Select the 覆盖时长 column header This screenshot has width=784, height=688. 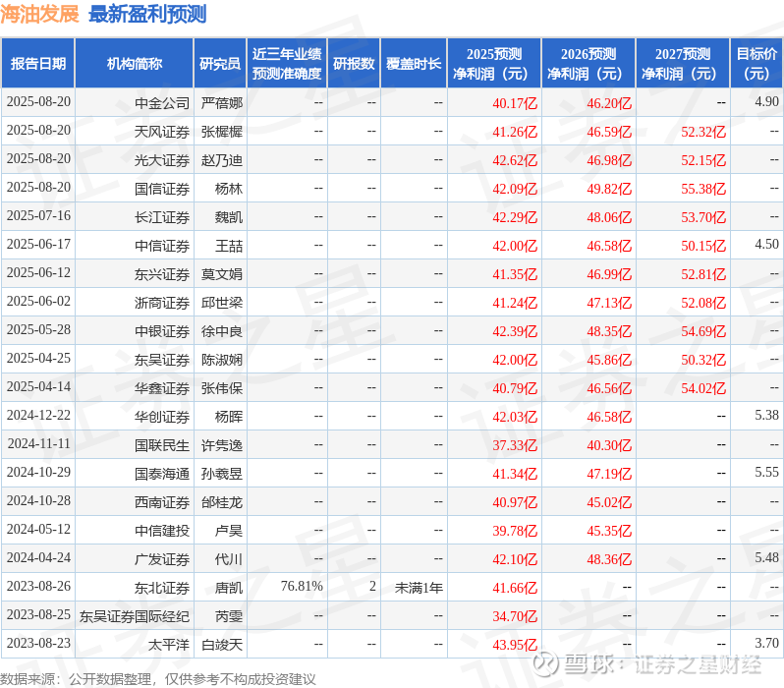point(414,64)
